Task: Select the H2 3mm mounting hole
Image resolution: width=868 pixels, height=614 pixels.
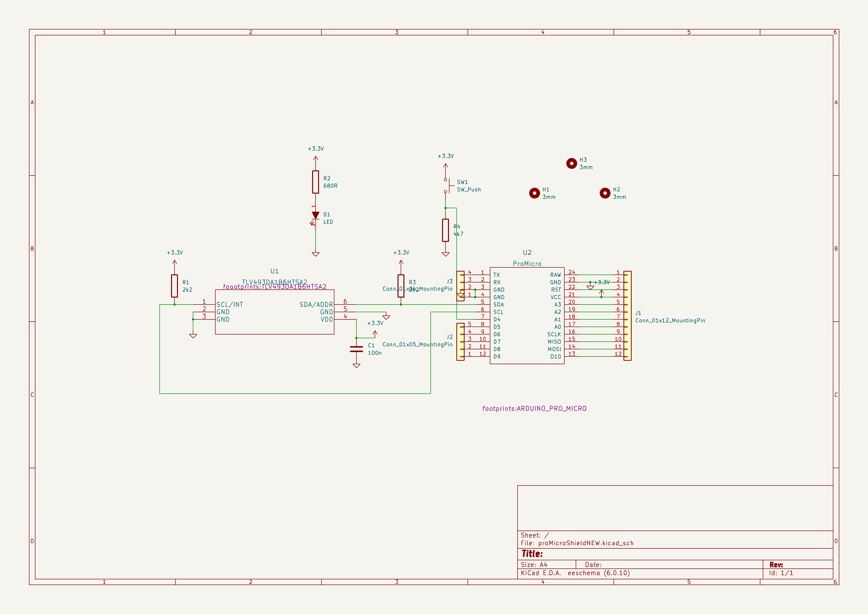Action: coord(604,193)
